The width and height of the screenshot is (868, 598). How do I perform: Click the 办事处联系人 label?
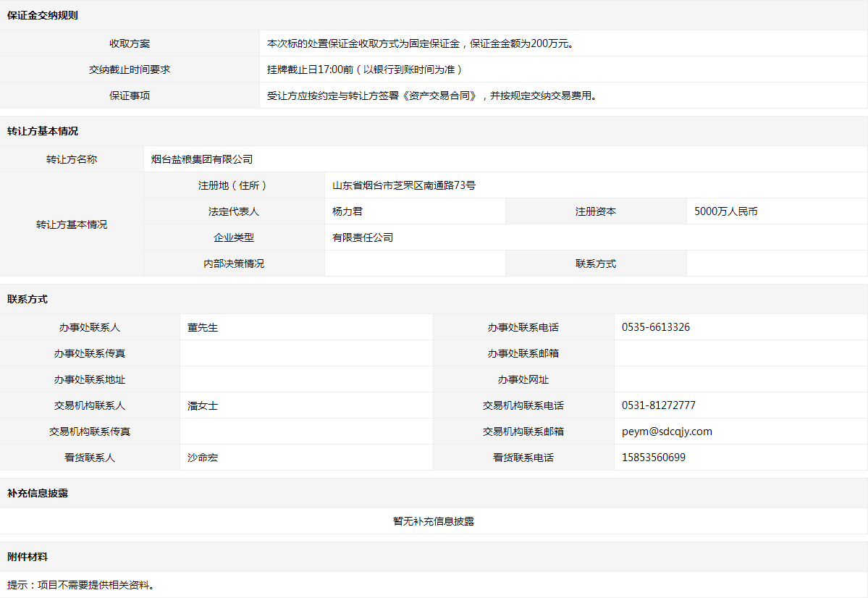[x=90, y=327]
